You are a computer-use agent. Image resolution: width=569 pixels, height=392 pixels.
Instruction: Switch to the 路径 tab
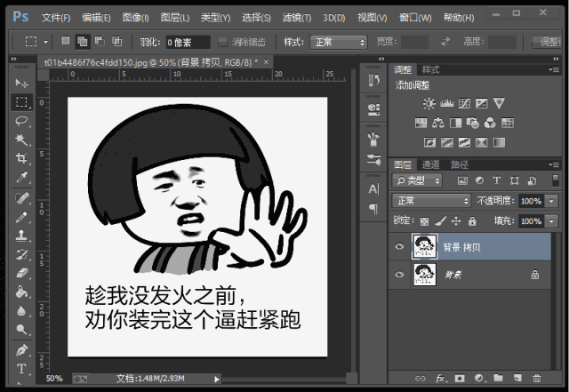[460, 164]
